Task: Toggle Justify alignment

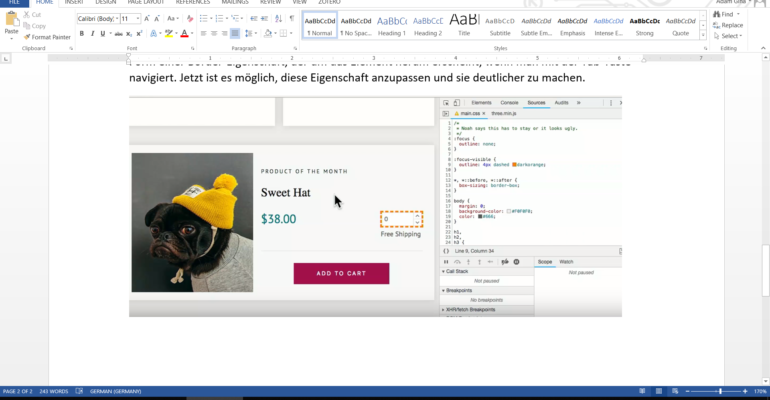Action: point(235,33)
